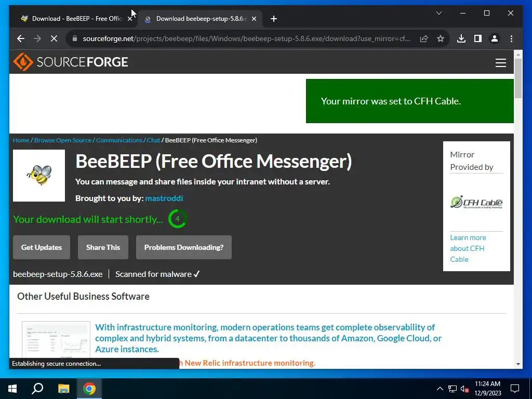The height and width of the screenshot is (399, 532).
Task: Open File Explorer from the taskbar
Action: click(x=63, y=389)
